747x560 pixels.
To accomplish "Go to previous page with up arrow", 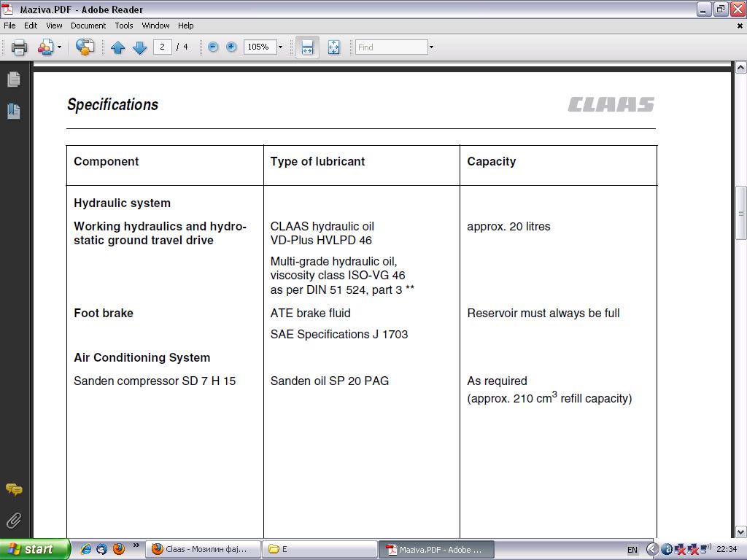I will [x=117, y=47].
